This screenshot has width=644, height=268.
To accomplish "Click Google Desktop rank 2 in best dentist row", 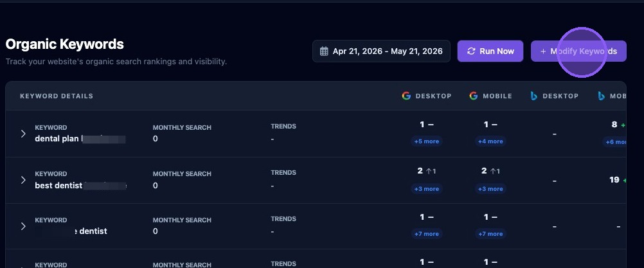I will pyautogui.click(x=420, y=171).
